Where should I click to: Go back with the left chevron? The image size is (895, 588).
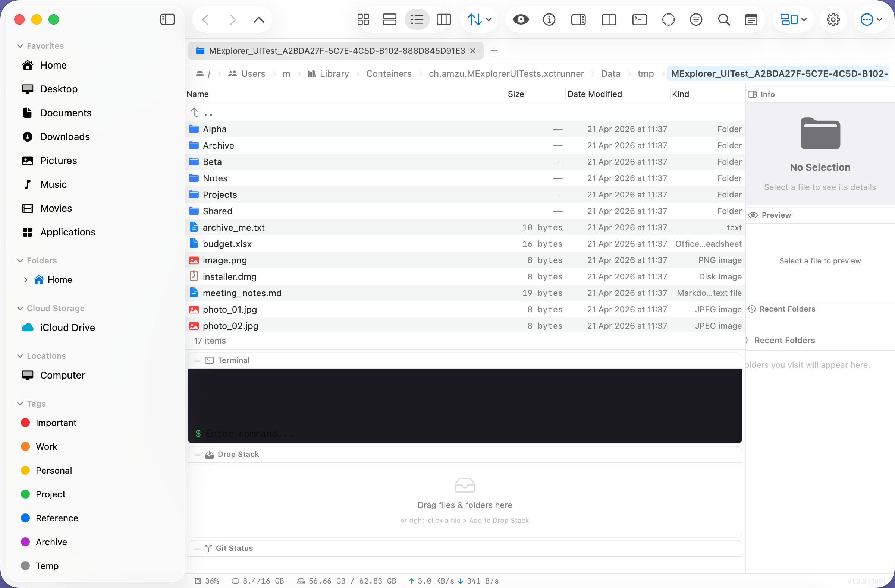[206, 19]
